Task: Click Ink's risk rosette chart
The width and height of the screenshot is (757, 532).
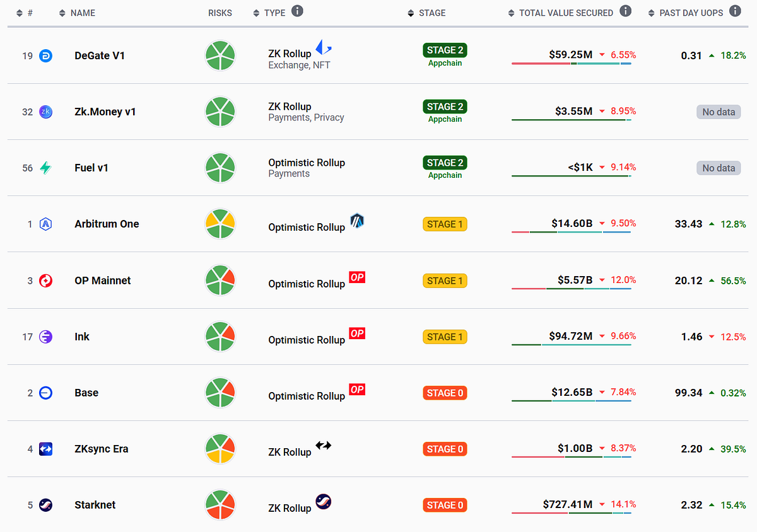Action: click(220, 336)
